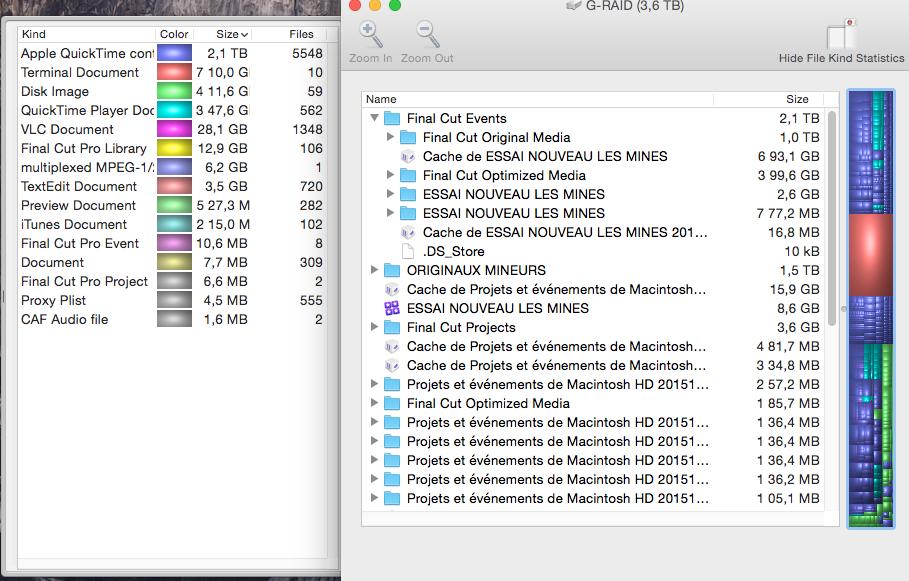Click the 105,1 MB Projets et événements folder icon
The height and width of the screenshot is (581, 909).
click(x=392, y=499)
